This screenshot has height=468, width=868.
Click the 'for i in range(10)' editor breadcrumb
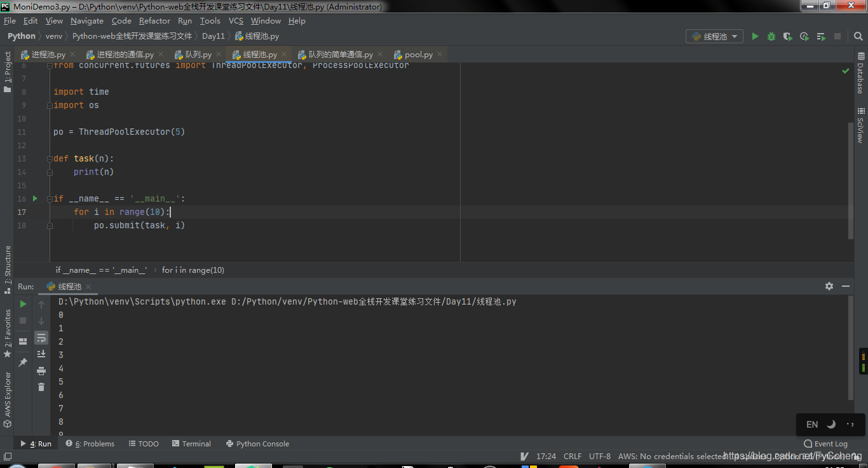[193, 270]
